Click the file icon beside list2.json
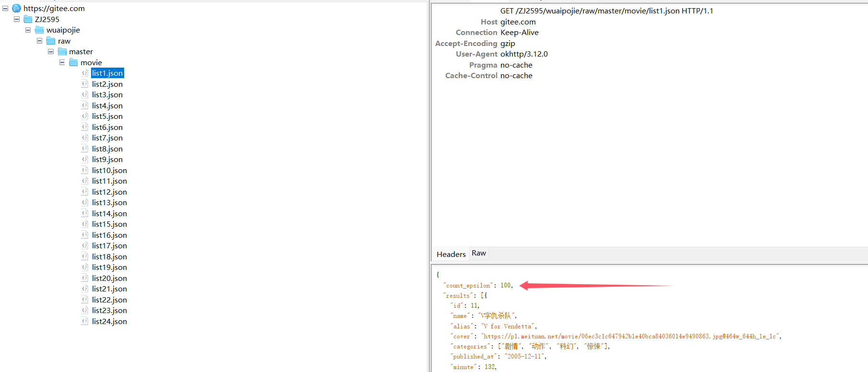 click(85, 84)
